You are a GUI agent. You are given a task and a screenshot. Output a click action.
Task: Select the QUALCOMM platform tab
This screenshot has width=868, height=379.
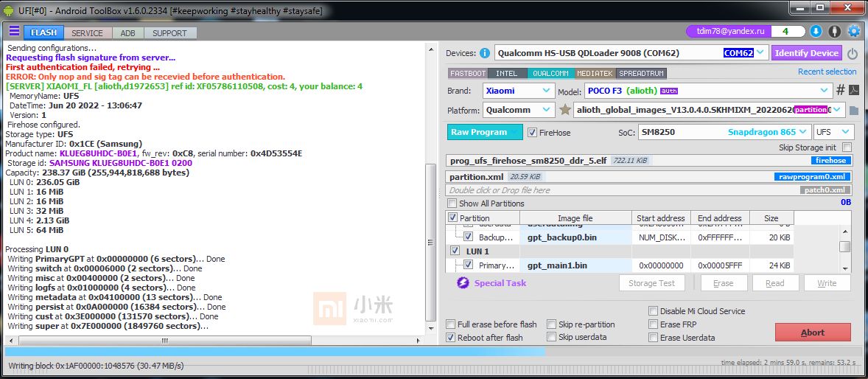[x=551, y=73]
